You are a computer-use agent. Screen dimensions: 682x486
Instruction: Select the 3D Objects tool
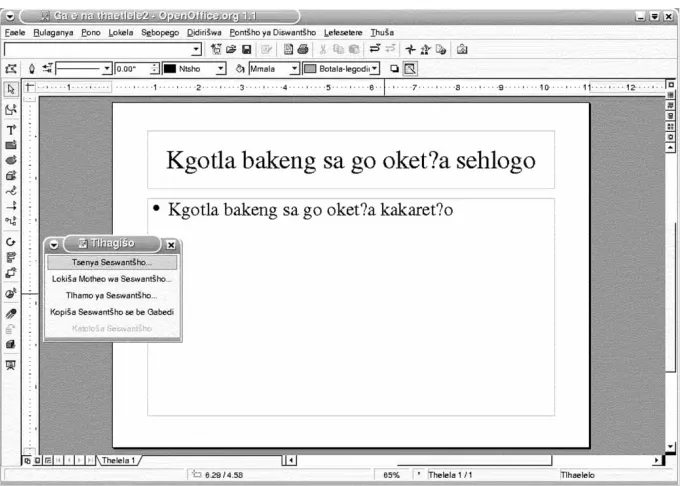click(11, 175)
